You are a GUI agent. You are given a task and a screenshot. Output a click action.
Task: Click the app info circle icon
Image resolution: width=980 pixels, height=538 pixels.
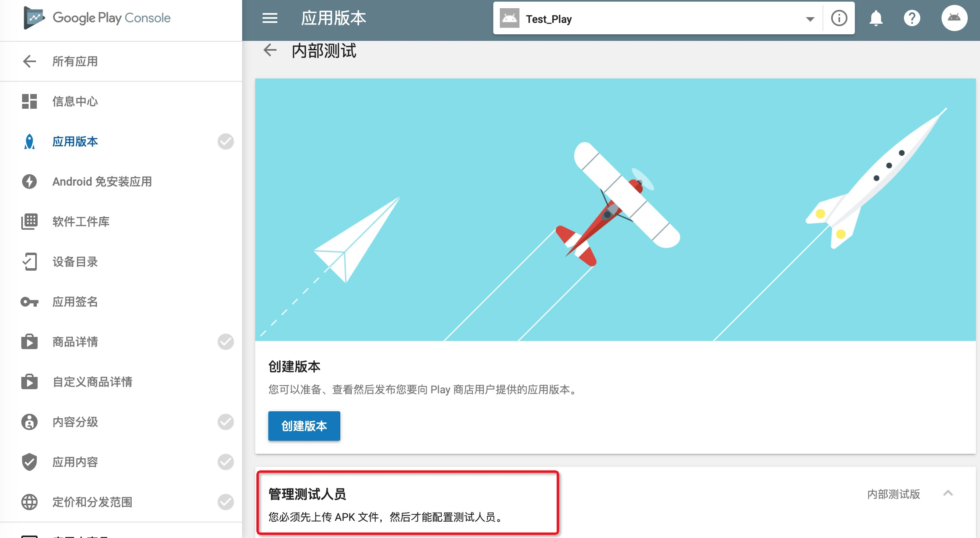[839, 18]
